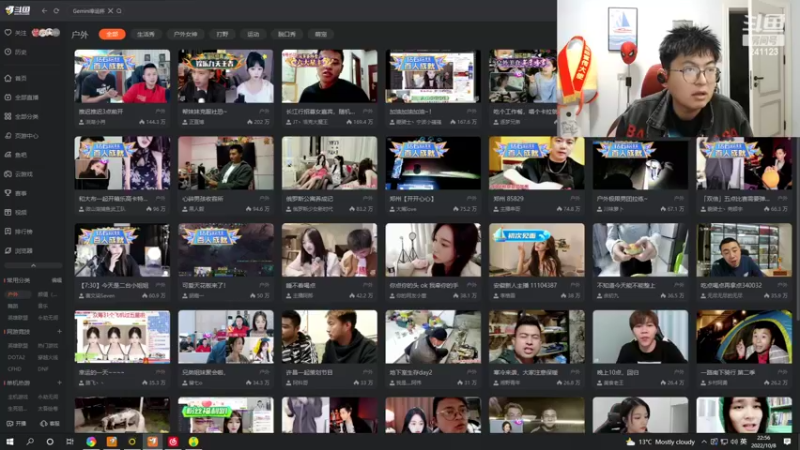Click the Douyu logo in top bar
This screenshot has height=450, width=800.
[x=17, y=10]
